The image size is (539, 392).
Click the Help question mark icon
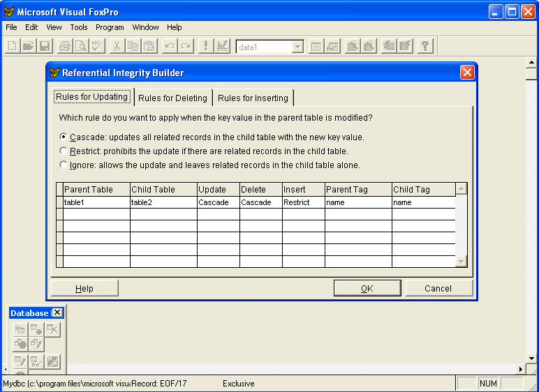click(x=425, y=46)
